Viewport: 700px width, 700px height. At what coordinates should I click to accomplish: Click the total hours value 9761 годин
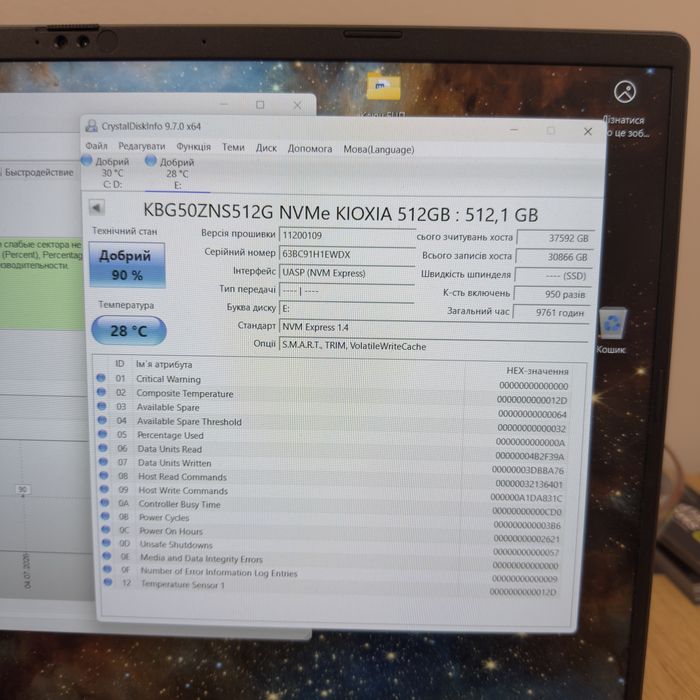click(552, 312)
